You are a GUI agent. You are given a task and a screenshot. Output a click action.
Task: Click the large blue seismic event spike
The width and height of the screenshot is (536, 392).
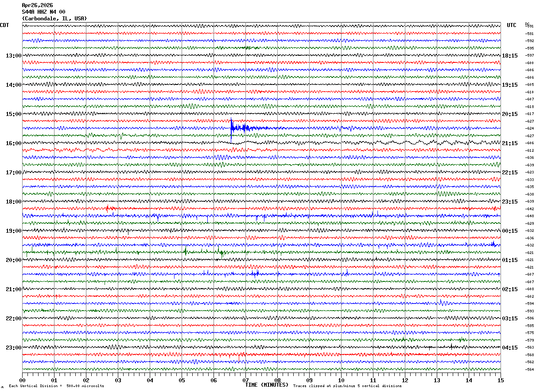tap(232, 128)
